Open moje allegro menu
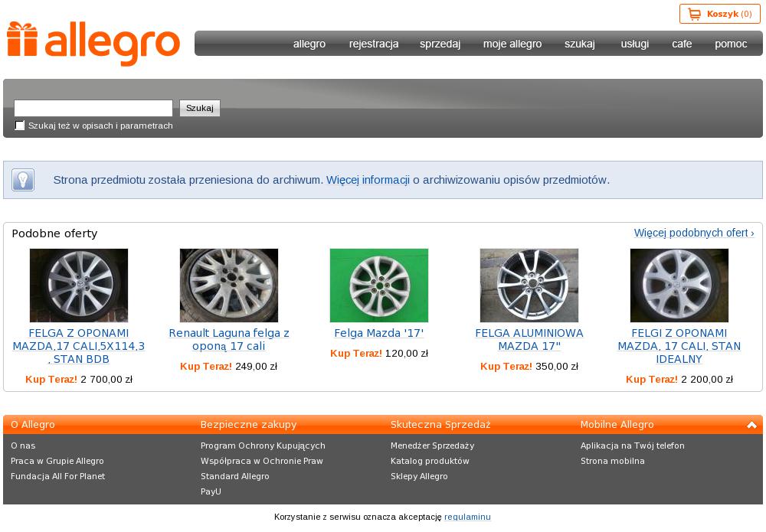 pos(512,44)
